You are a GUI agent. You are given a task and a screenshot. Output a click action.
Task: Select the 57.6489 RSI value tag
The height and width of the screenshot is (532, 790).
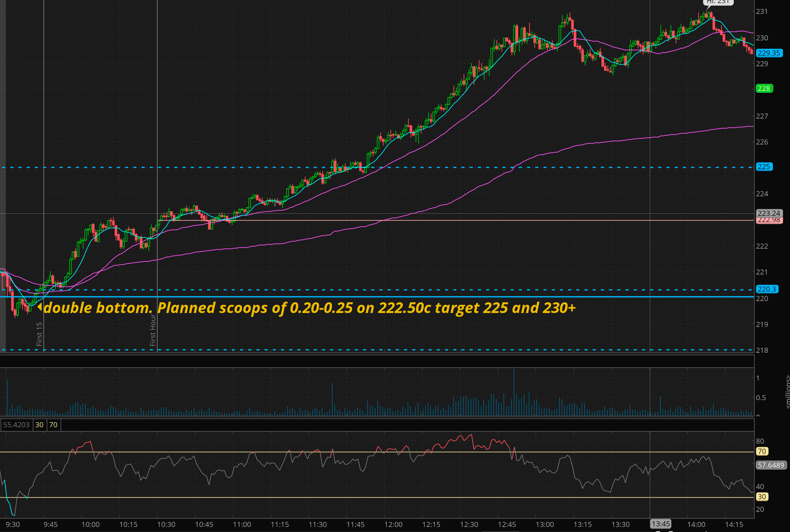[771, 465]
